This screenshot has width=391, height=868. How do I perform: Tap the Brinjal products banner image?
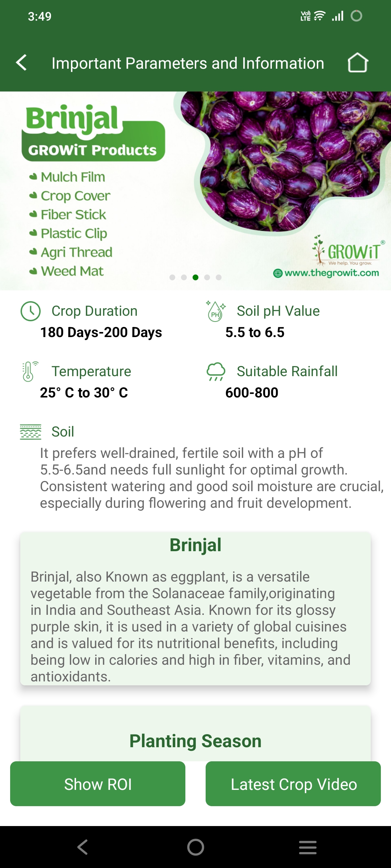(x=195, y=191)
